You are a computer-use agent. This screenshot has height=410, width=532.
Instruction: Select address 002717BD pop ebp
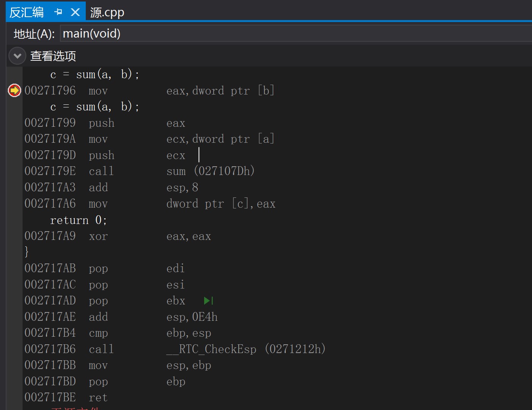pos(105,382)
